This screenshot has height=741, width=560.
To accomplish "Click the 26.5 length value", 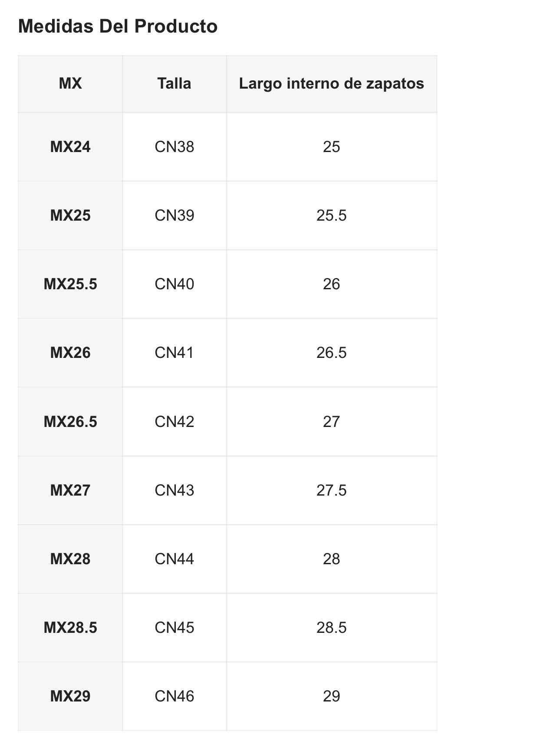I will point(331,353).
